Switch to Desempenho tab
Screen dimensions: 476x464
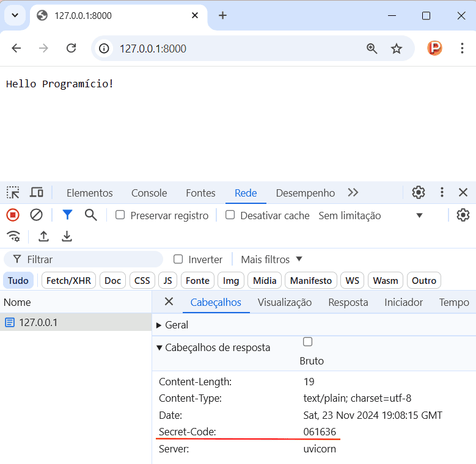click(305, 193)
